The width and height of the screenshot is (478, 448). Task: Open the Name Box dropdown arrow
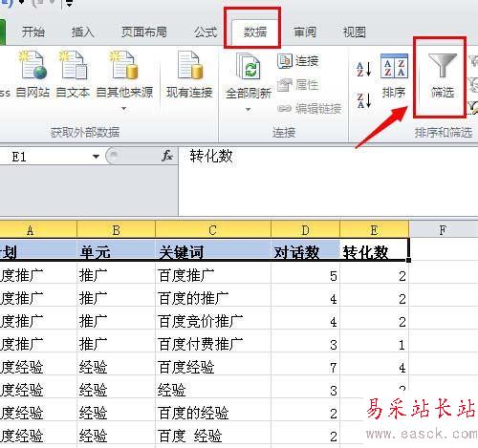(x=96, y=157)
